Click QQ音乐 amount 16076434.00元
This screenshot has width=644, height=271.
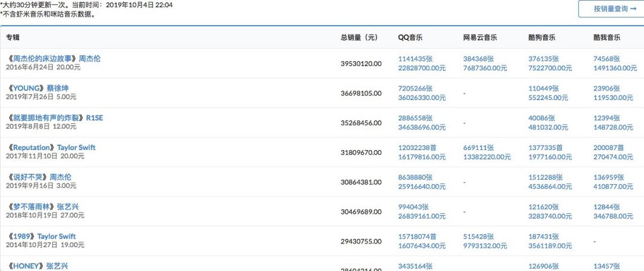click(422, 245)
